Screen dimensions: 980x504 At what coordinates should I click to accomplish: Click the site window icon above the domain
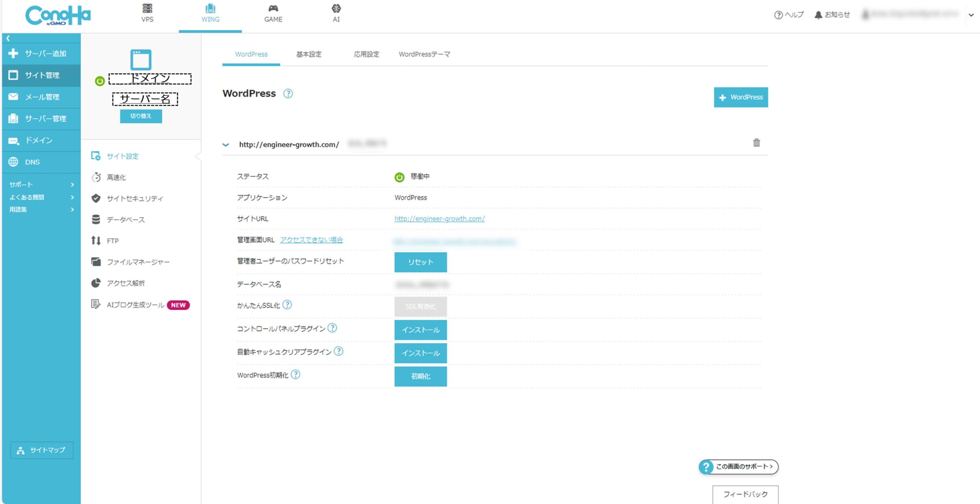[x=141, y=59]
